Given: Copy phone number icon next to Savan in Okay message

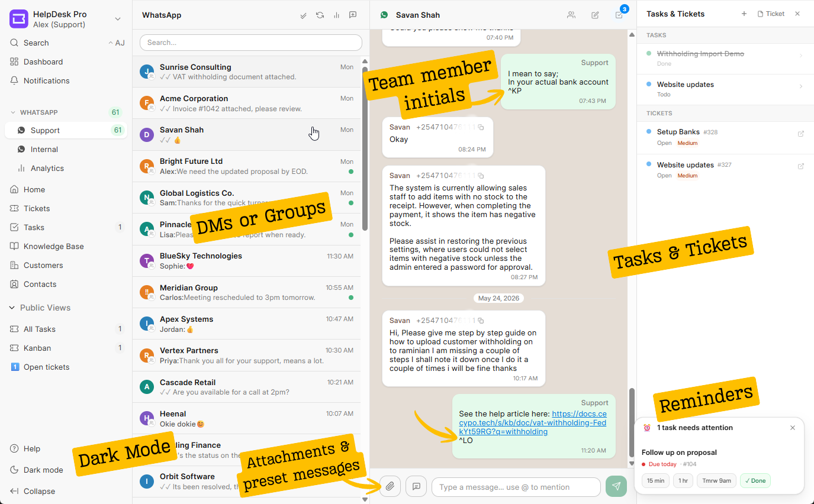Looking at the screenshot, I should click(x=481, y=127).
